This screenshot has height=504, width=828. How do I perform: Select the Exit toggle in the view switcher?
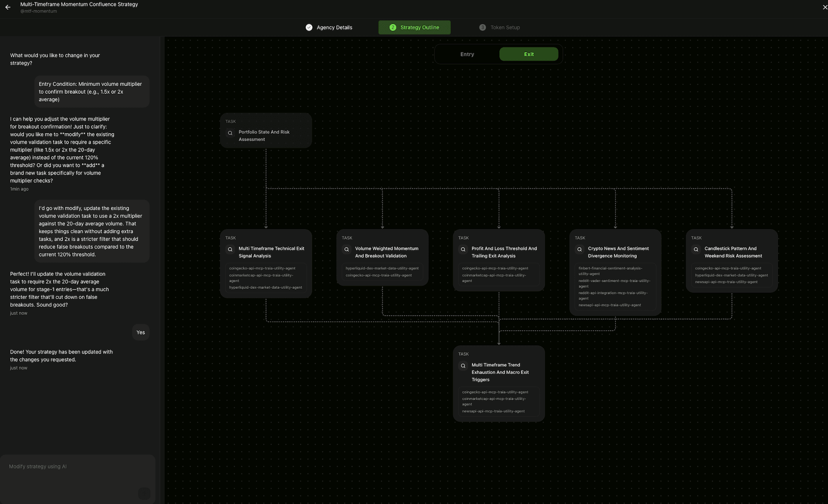[528, 54]
